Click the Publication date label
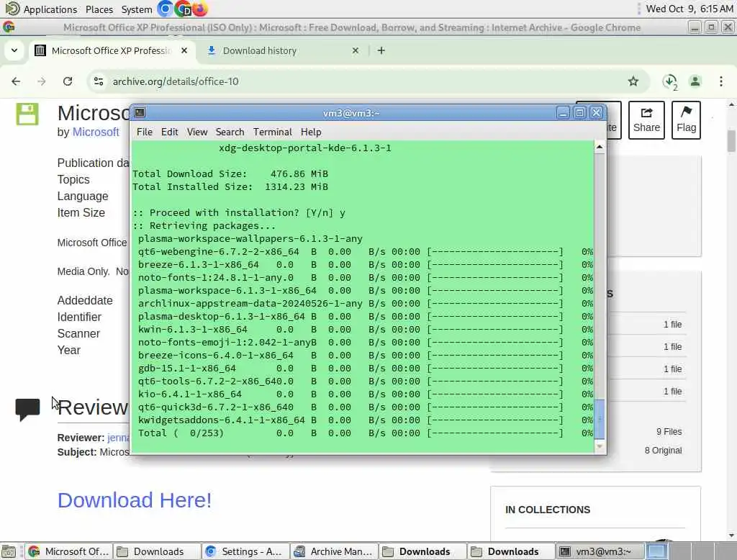The height and width of the screenshot is (560, 737). pos(93,163)
